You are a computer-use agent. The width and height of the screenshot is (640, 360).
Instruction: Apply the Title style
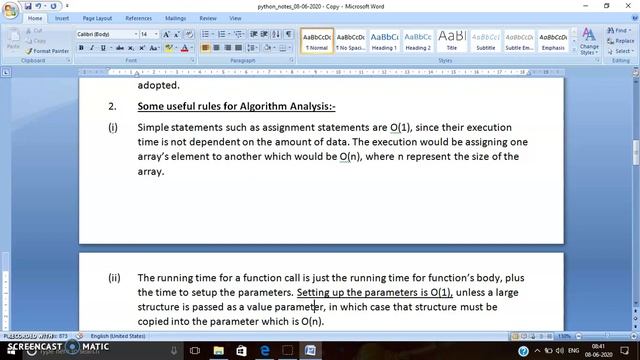pyautogui.click(x=452, y=41)
